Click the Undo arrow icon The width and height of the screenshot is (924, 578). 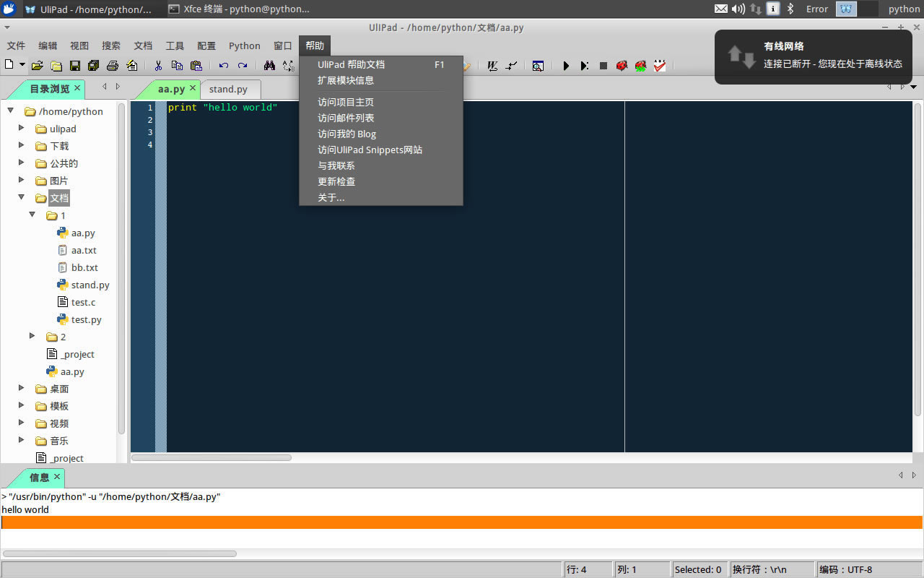pos(223,66)
